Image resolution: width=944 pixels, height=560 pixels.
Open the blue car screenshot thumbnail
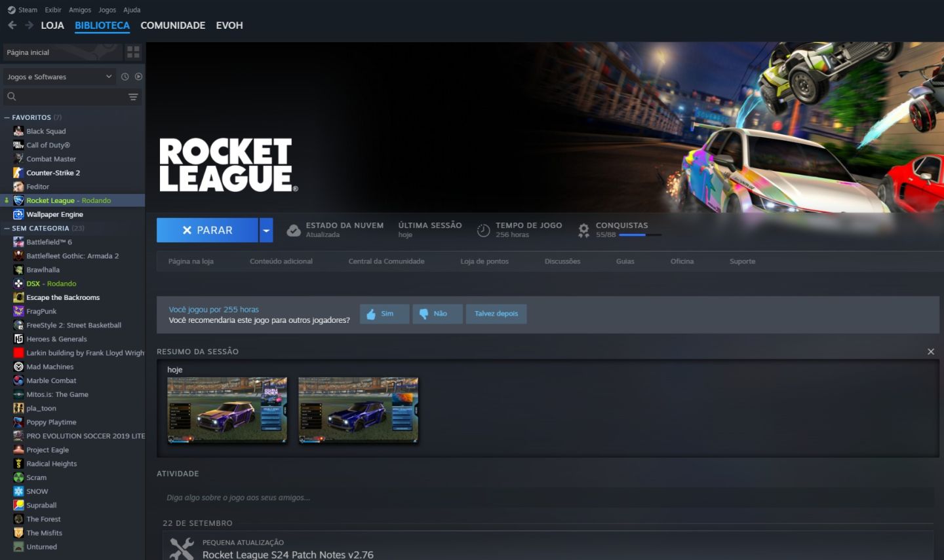pos(358,410)
